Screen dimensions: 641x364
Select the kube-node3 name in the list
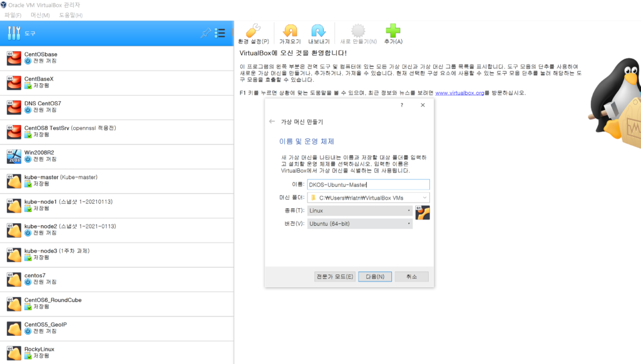coord(40,250)
